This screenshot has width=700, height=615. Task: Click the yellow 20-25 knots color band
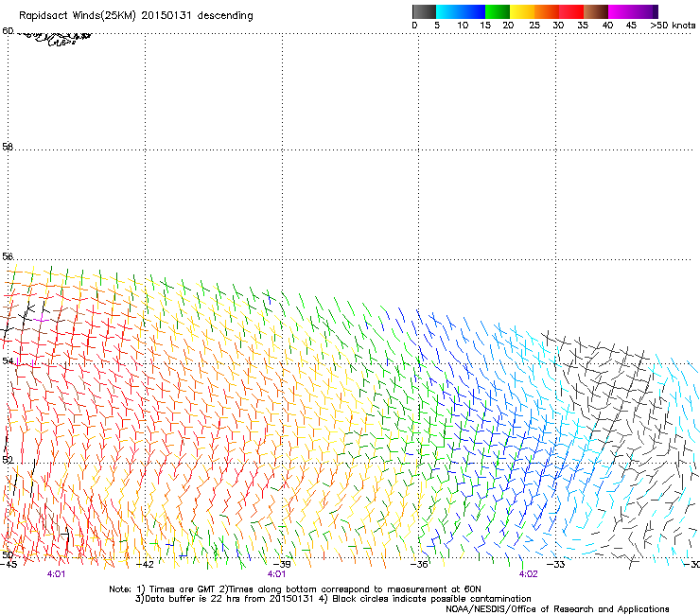coord(522,11)
